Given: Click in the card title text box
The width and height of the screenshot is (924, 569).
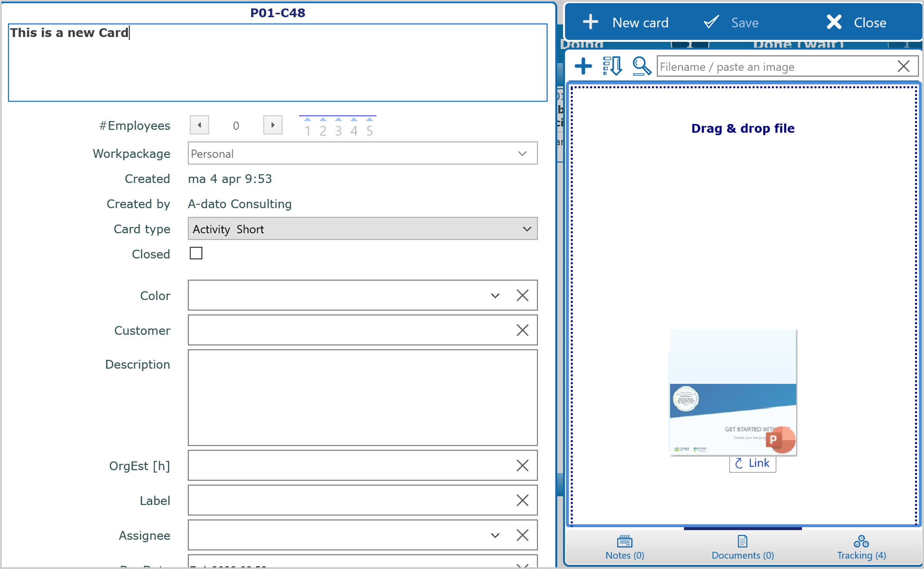Looking at the screenshot, I should (x=278, y=62).
